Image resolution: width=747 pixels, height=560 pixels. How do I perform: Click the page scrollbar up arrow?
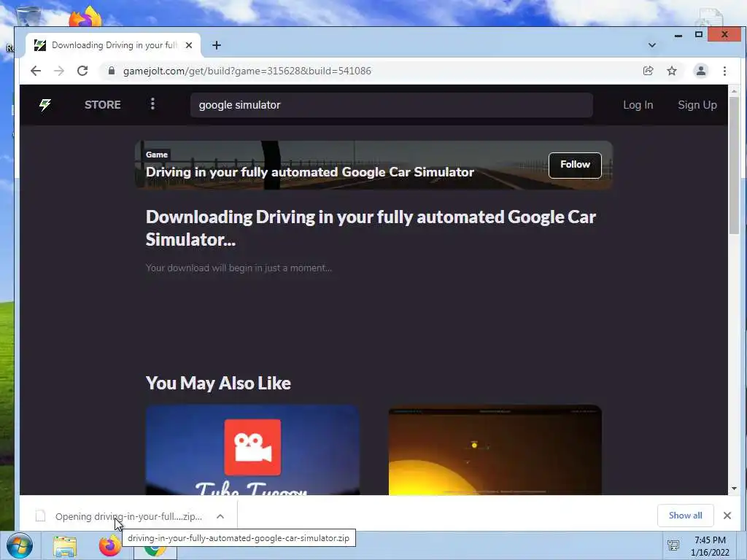(734, 91)
